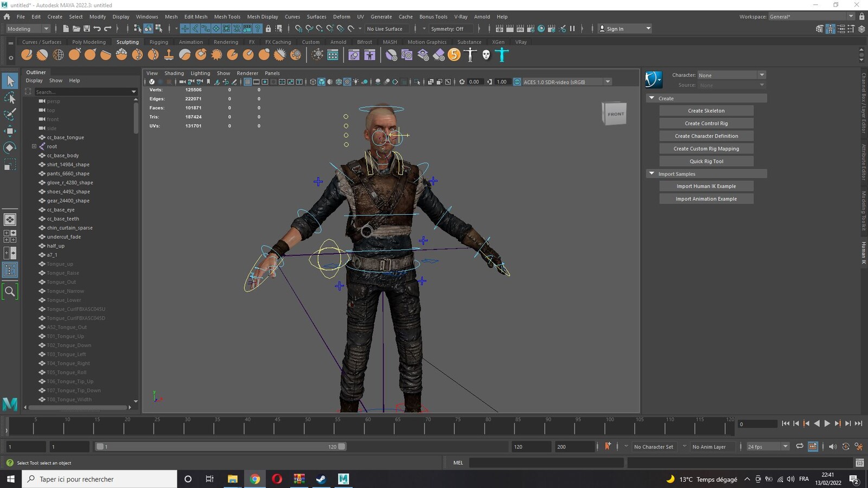
Task: Open the Sign In dropdown
Action: pos(624,29)
